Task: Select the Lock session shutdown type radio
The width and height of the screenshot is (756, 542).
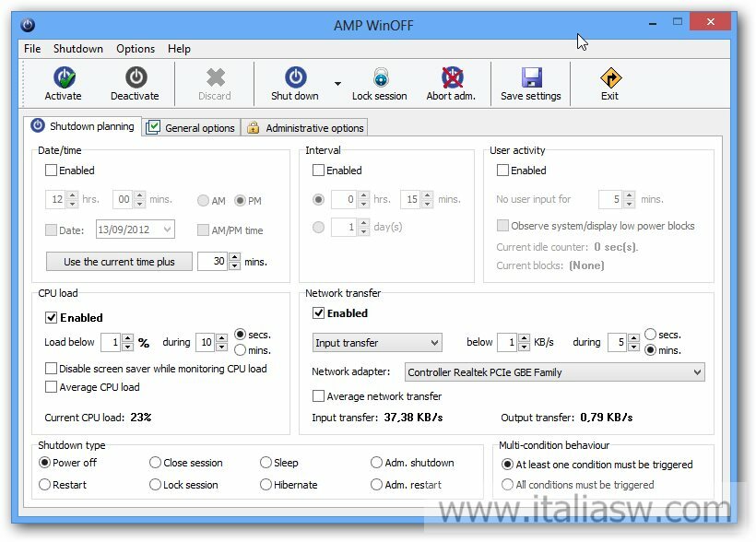Action: (155, 485)
